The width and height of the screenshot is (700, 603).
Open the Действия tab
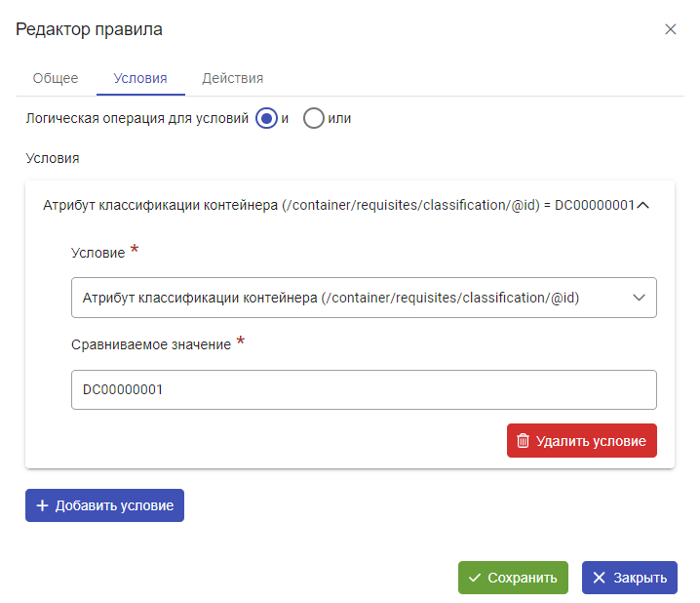(233, 78)
